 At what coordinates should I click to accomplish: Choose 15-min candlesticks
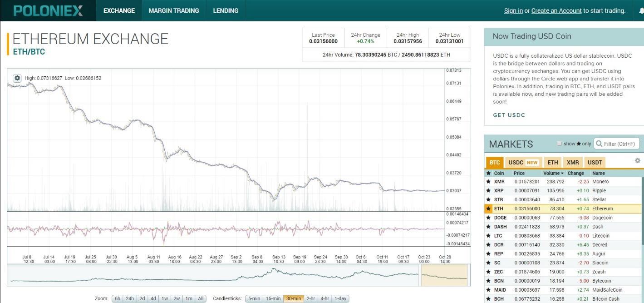click(x=273, y=298)
